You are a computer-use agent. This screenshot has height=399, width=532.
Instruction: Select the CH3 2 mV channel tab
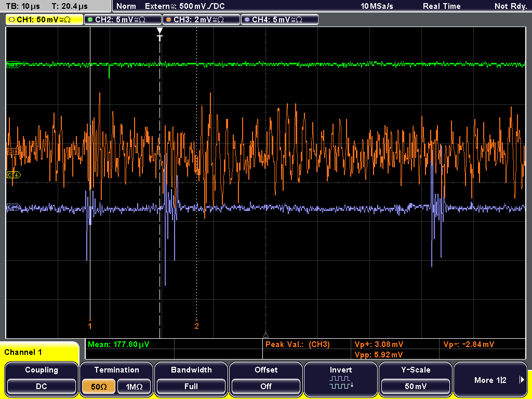point(201,20)
